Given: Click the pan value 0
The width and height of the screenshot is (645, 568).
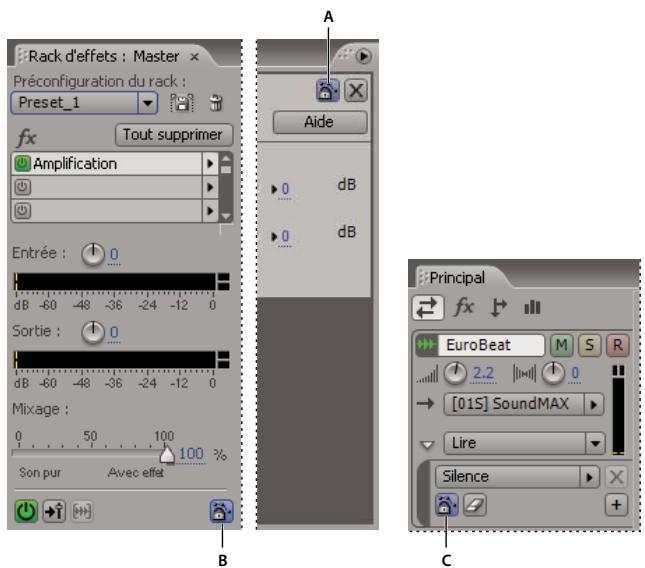Looking at the screenshot, I should click(575, 373).
